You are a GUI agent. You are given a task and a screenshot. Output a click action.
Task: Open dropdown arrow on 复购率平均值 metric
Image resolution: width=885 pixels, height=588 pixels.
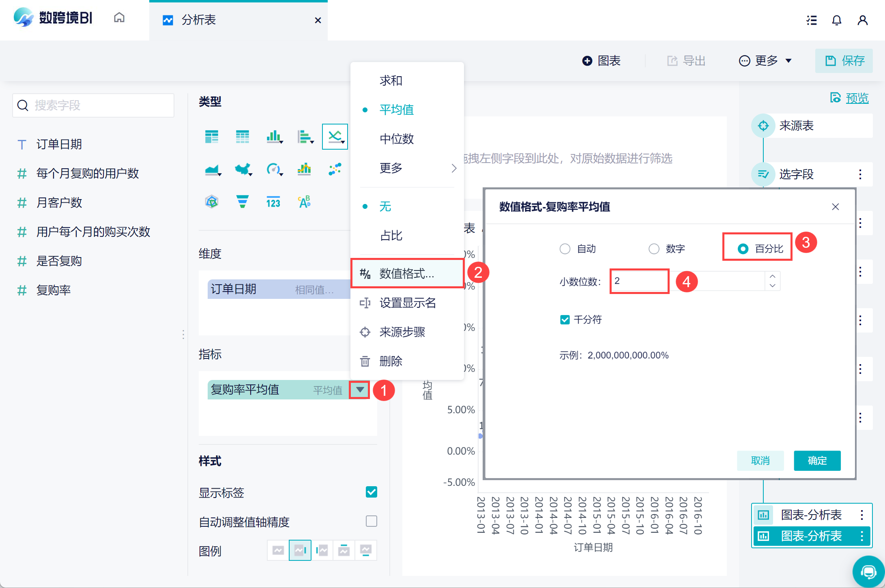360,390
